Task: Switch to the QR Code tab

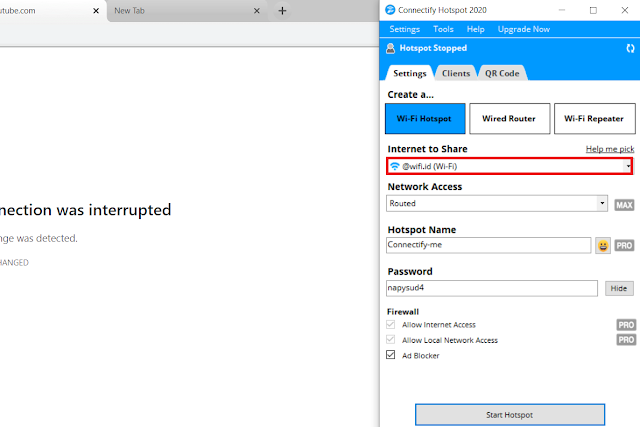Action: pos(502,73)
